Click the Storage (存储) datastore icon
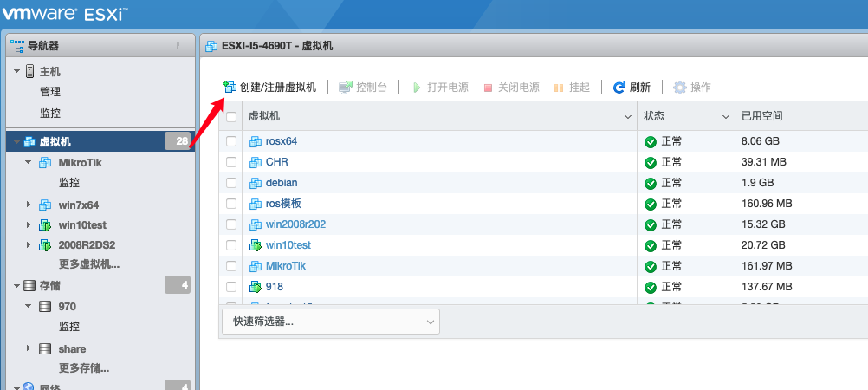The height and width of the screenshot is (390, 868). [30, 286]
